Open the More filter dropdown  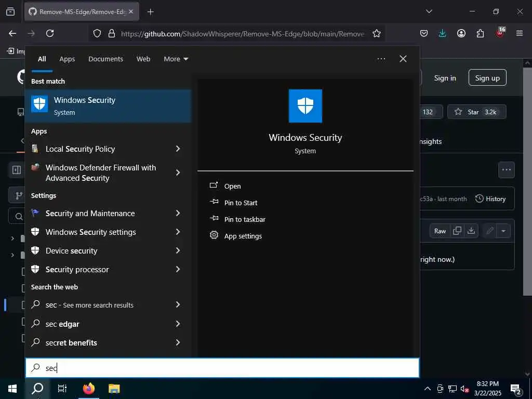click(x=176, y=59)
